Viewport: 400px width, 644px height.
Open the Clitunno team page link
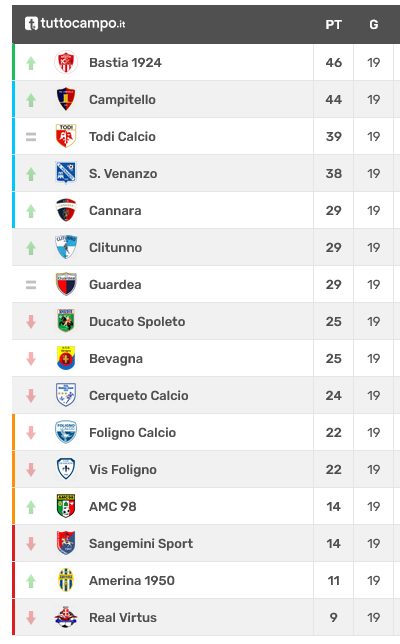(115, 248)
